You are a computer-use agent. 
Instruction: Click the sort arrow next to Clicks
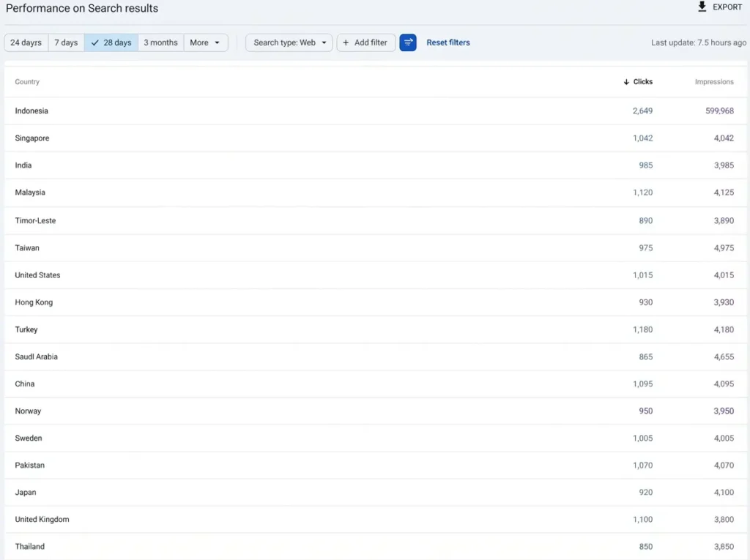626,82
